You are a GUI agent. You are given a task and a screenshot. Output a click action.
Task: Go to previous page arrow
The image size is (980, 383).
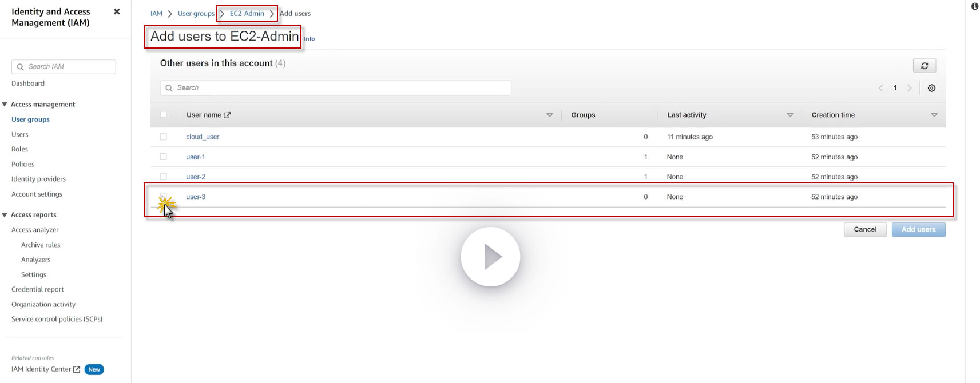[881, 88]
